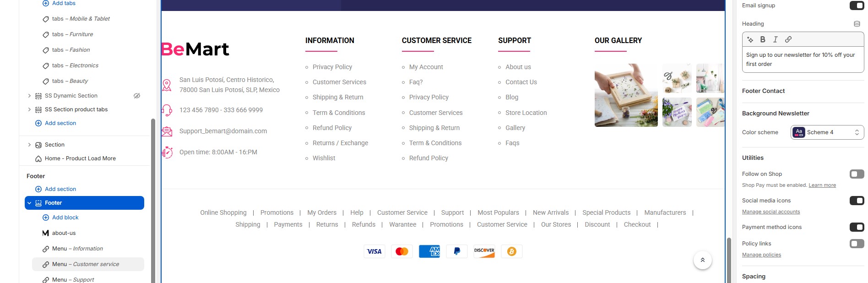Screen dimensions: 868x283
Task: Click the large gallery photo thumbnail
Action: point(626,95)
